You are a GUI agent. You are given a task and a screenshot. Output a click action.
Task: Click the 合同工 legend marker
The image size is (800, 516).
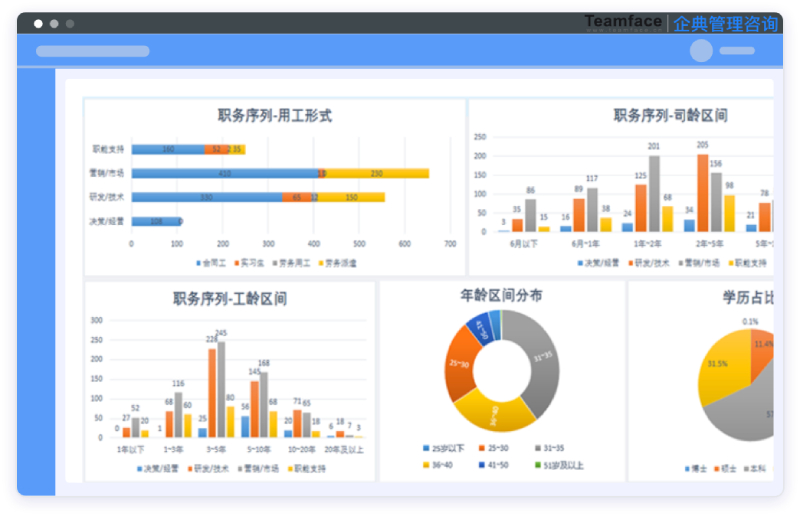[198, 263]
